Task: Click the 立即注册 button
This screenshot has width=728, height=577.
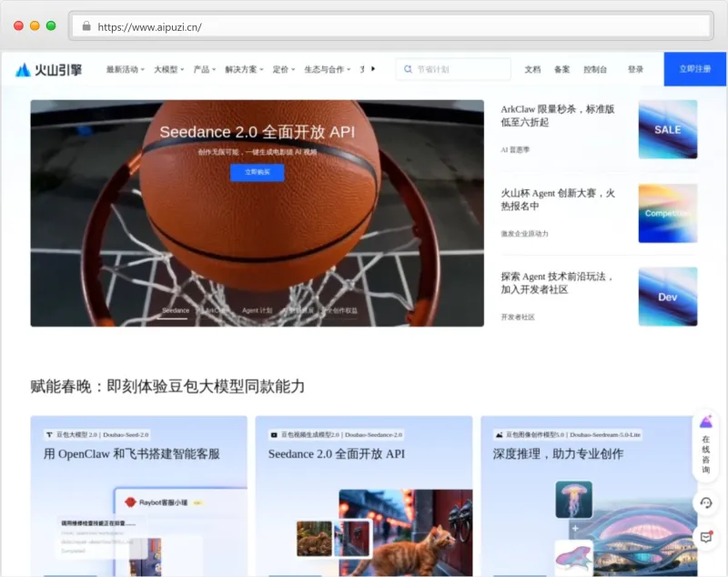Action: pyautogui.click(x=695, y=69)
